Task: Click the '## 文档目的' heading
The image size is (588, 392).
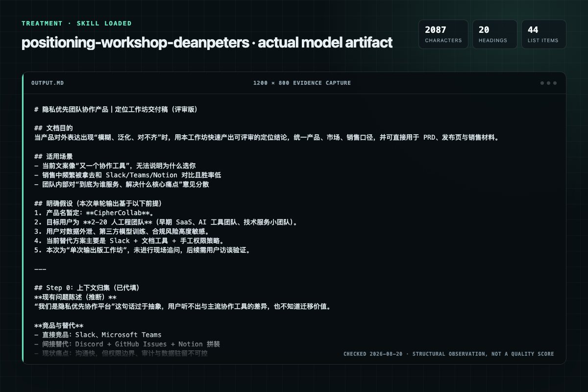Action: pyautogui.click(x=53, y=128)
